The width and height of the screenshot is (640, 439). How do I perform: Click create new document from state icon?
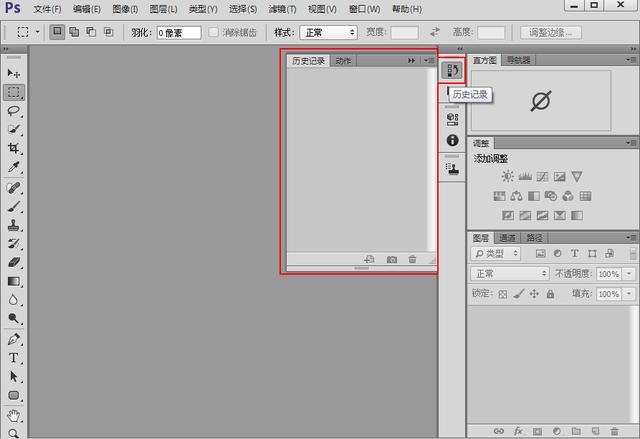coord(369,259)
